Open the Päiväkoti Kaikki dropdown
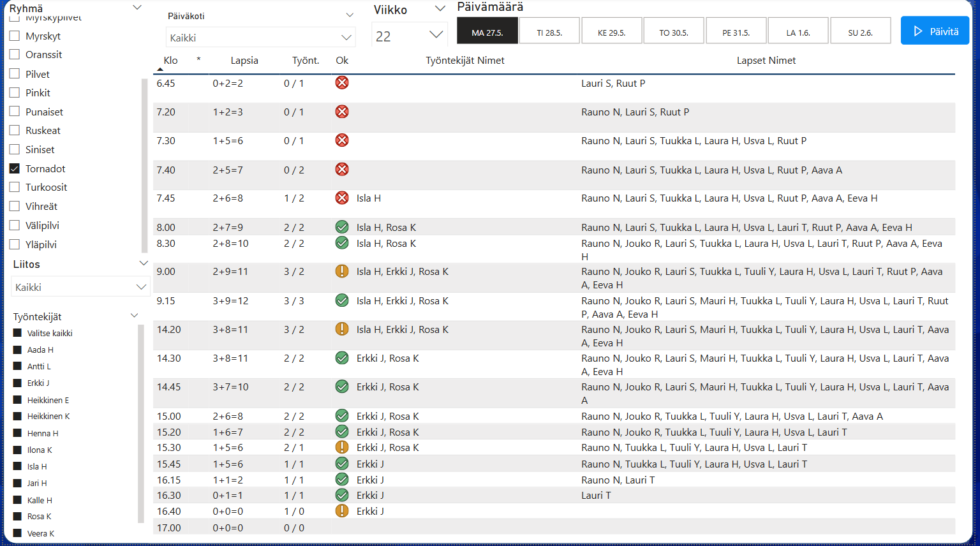Image resolution: width=980 pixels, height=546 pixels. [260, 38]
